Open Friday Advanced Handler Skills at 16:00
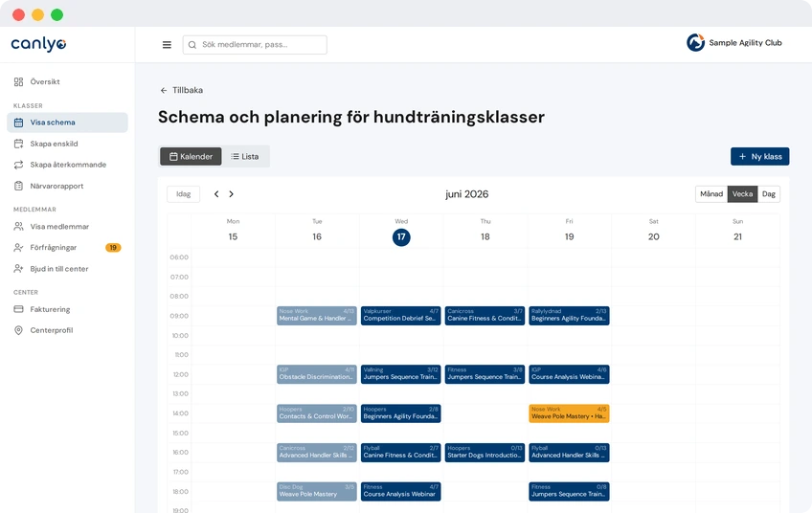 coord(569,453)
